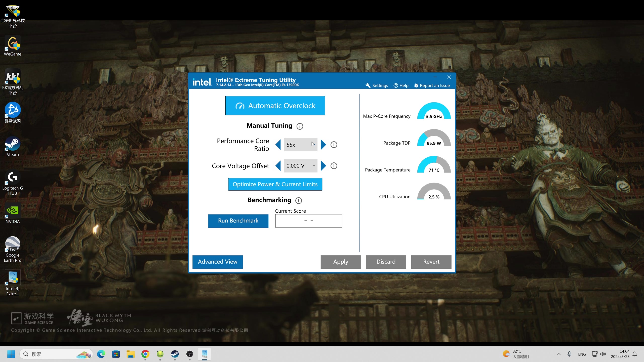Viewport: 644px width, 362px height.
Task: Expand hidden system tray icons
Action: 558,354
